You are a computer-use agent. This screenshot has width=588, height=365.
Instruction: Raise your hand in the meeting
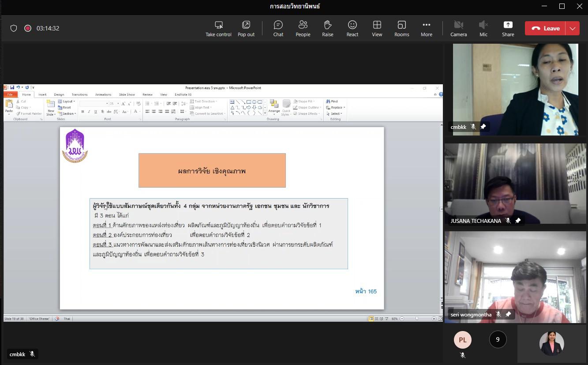[x=328, y=28]
